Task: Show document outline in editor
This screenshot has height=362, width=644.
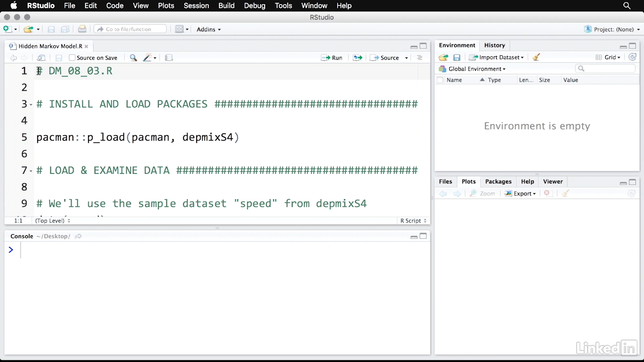Action: tap(420, 58)
